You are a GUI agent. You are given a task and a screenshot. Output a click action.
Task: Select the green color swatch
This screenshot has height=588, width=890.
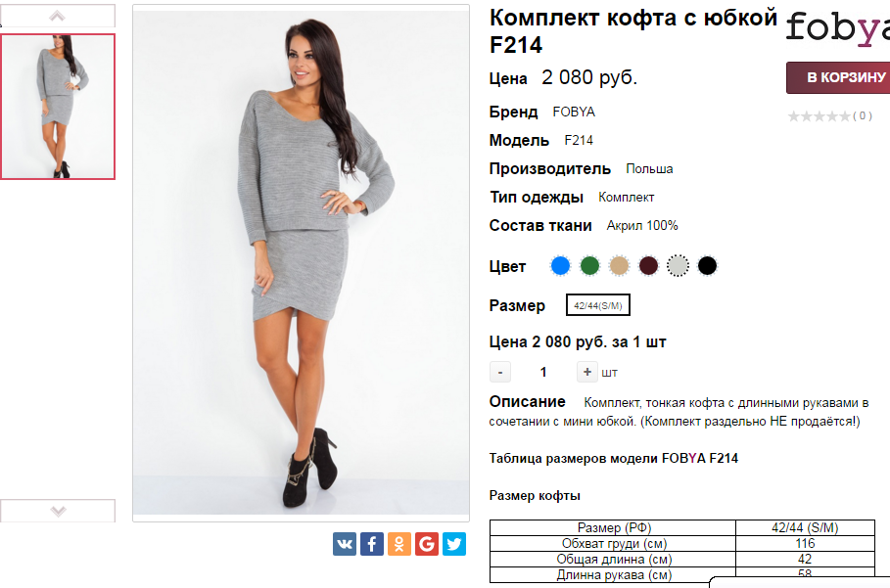tap(589, 265)
